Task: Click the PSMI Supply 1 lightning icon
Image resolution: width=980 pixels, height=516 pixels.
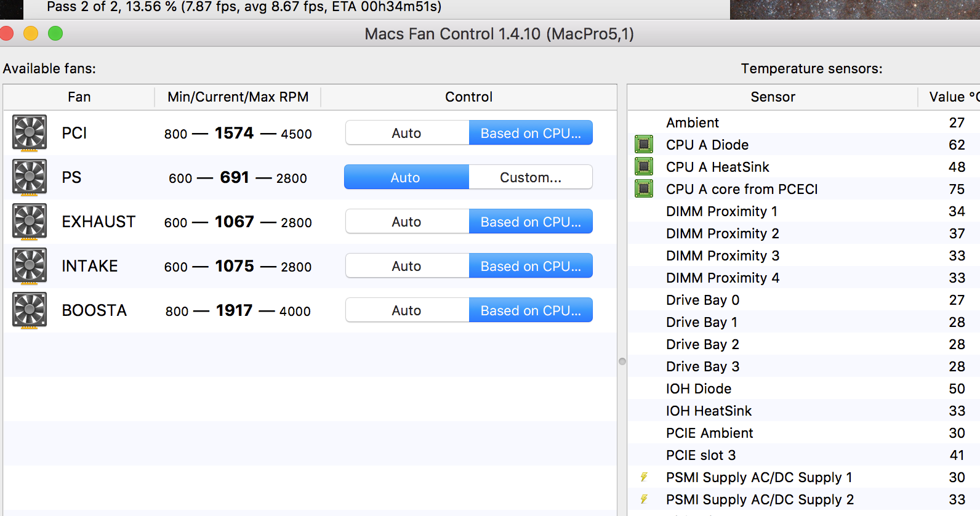Action: click(x=644, y=477)
